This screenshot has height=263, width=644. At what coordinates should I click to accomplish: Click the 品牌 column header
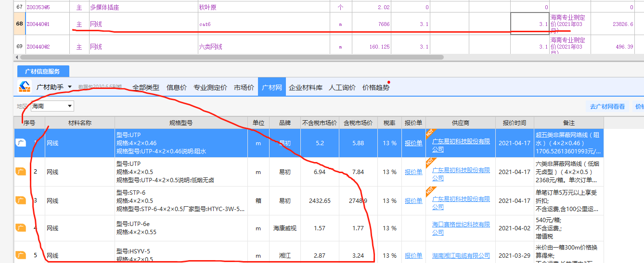[285, 123]
